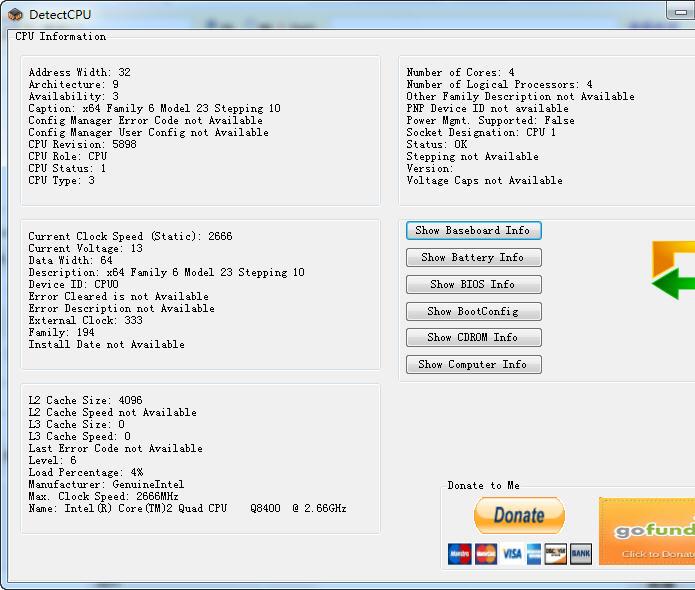695x590 pixels.
Task: Click the American Express card icon
Action: (534, 553)
